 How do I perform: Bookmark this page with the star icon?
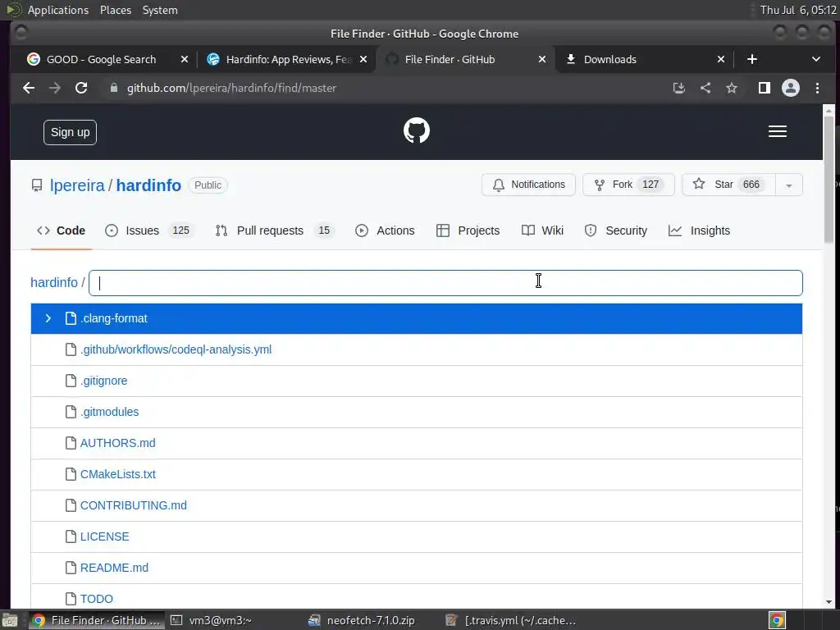point(732,88)
